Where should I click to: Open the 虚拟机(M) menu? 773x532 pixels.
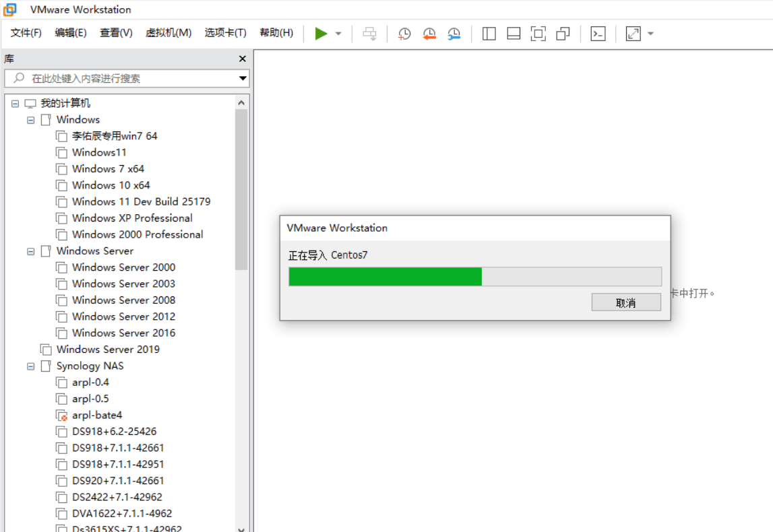click(x=168, y=32)
